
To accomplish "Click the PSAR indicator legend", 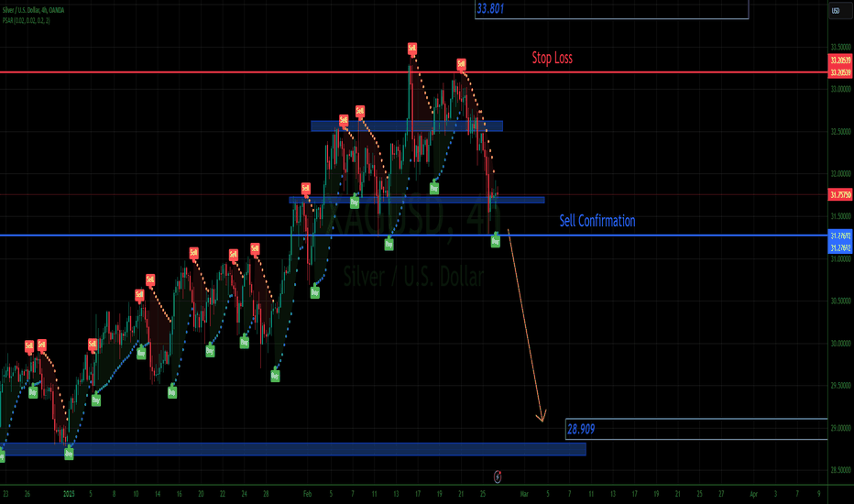I will click(x=27, y=21).
